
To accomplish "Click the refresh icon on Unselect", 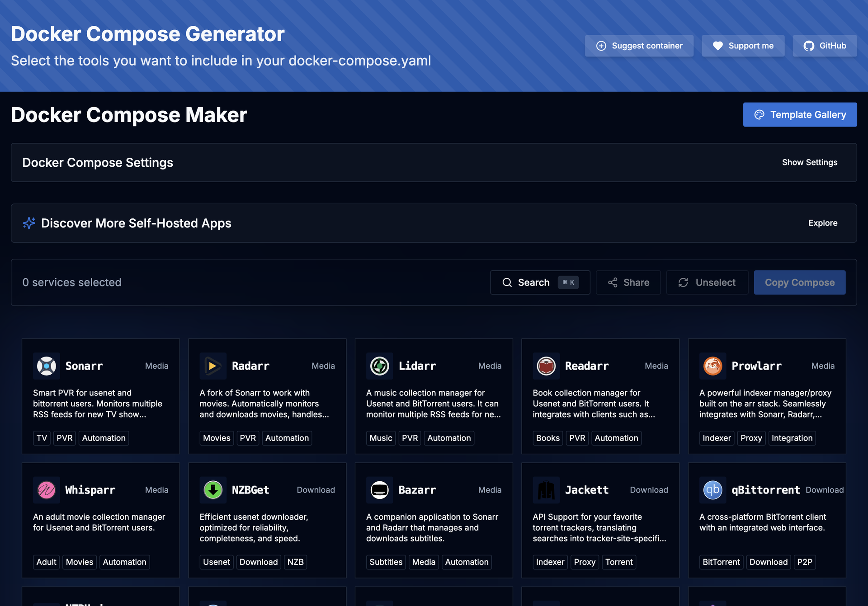I will [683, 282].
